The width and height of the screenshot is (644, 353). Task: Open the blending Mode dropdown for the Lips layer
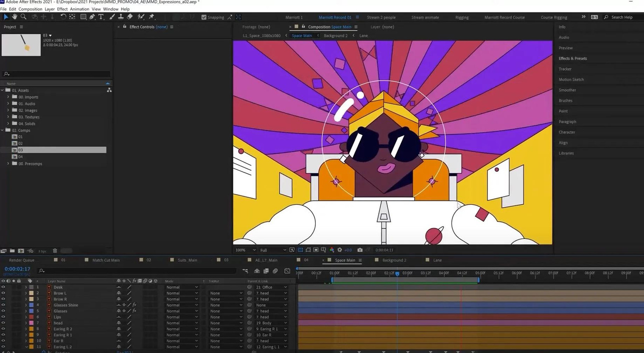tap(182, 317)
